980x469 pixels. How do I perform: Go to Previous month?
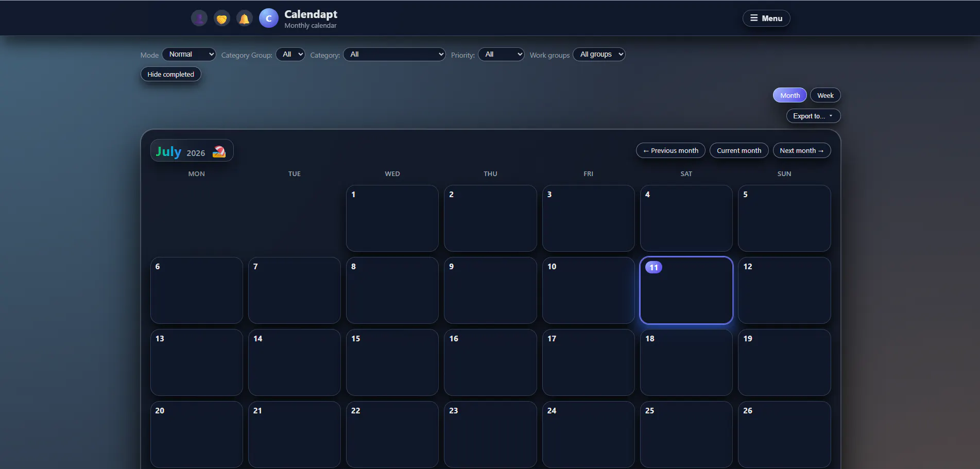670,150
